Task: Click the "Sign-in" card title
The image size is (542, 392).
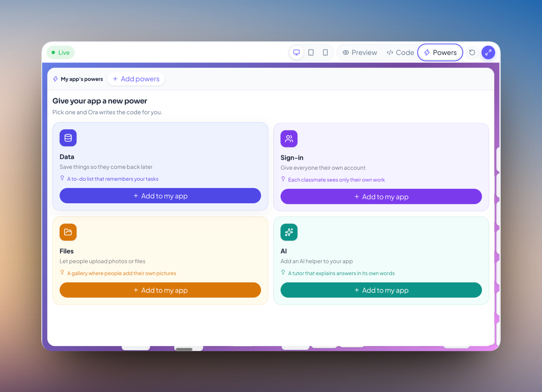Action: pyautogui.click(x=292, y=158)
